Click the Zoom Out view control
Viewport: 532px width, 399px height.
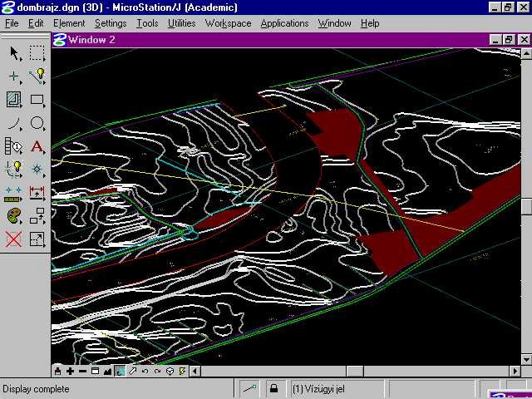[x=82, y=372]
